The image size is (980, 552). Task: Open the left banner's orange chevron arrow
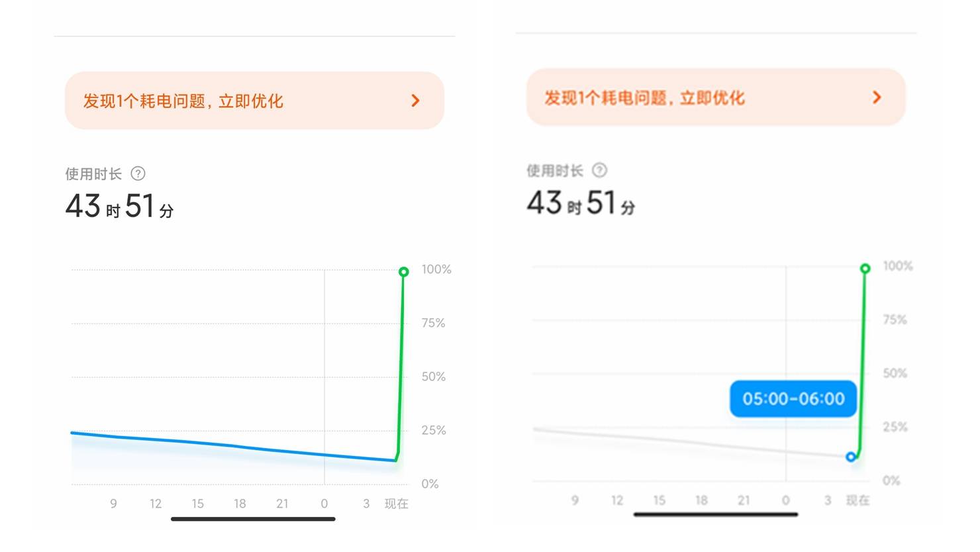tap(415, 101)
